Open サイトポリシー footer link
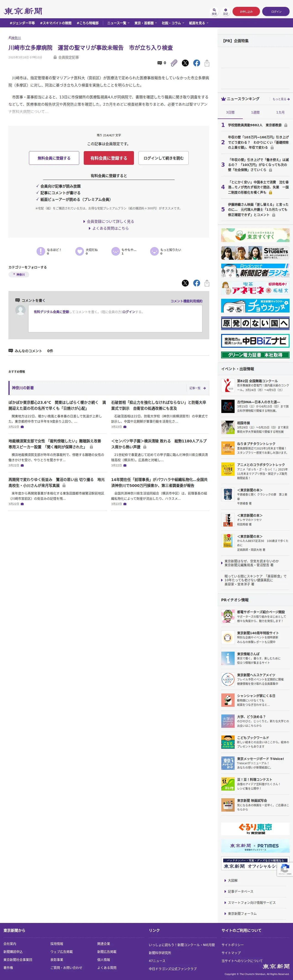The width and height of the screenshot is (293, 980). click(233, 945)
